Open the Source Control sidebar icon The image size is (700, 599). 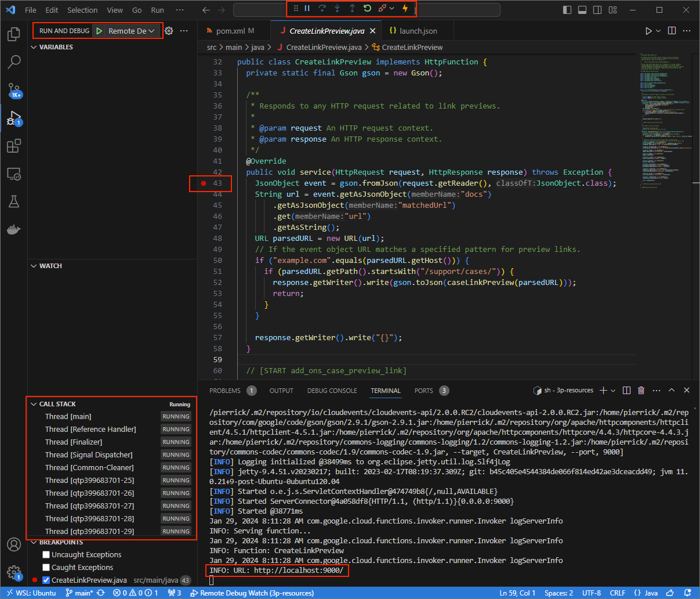coord(14,91)
